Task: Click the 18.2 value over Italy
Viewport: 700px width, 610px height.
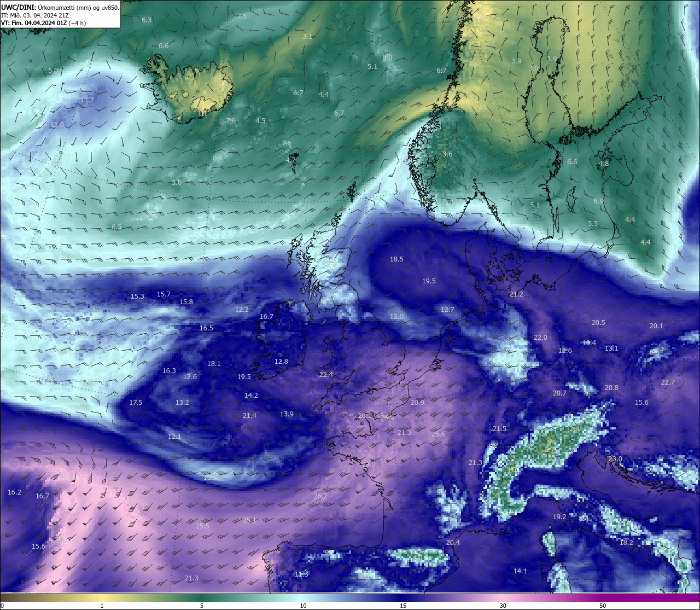Action: pos(626,543)
